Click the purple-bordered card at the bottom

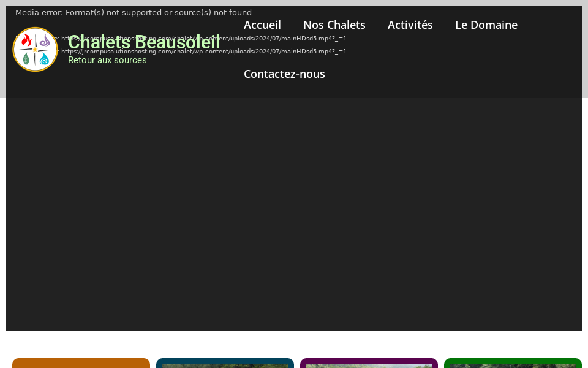point(369,363)
